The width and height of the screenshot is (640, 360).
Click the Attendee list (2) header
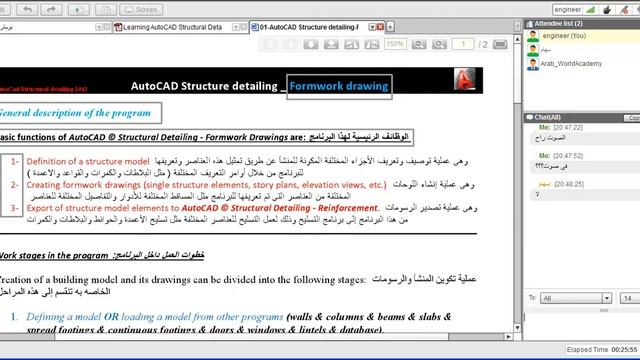pyautogui.click(x=582, y=24)
